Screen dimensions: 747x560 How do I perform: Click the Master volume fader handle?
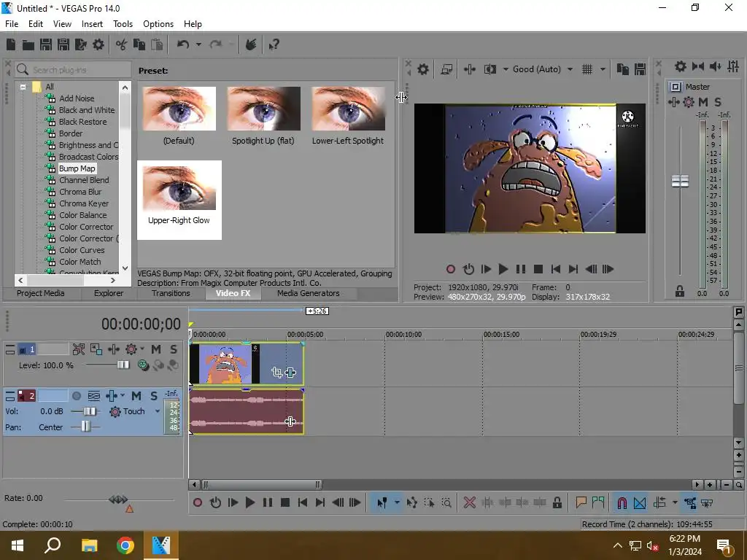tap(680, 181)
